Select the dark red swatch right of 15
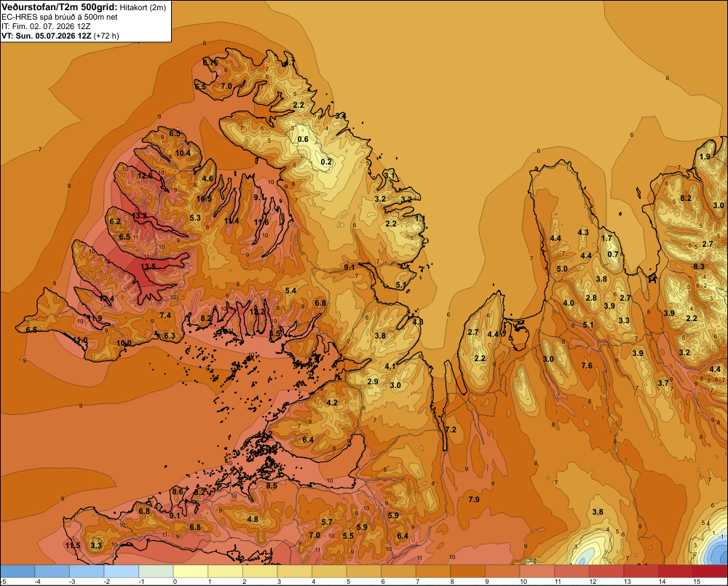This screenshot has width=728, height=586. [711, 571]
